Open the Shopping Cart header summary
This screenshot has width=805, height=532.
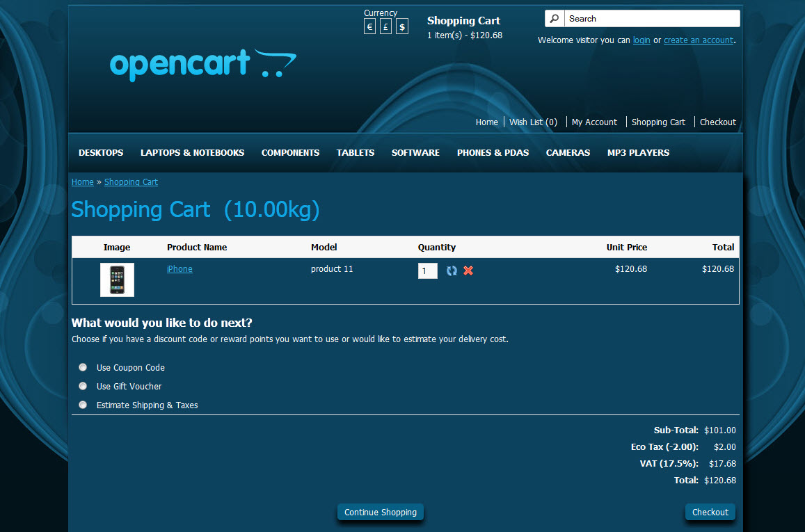pos(463,21)
